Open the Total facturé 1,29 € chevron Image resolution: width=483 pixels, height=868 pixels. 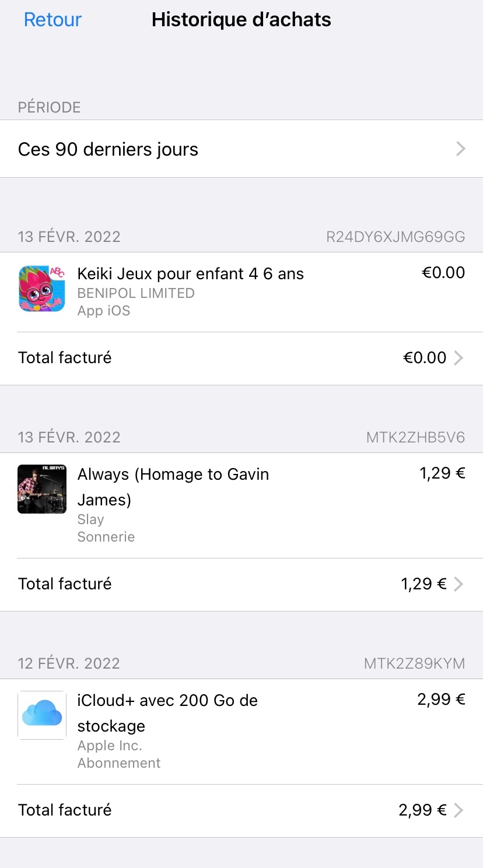459,584
